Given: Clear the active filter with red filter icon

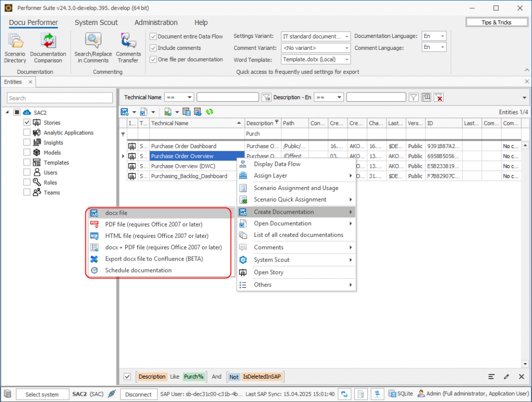Looking at the screenshot, I should click(438, 97).
